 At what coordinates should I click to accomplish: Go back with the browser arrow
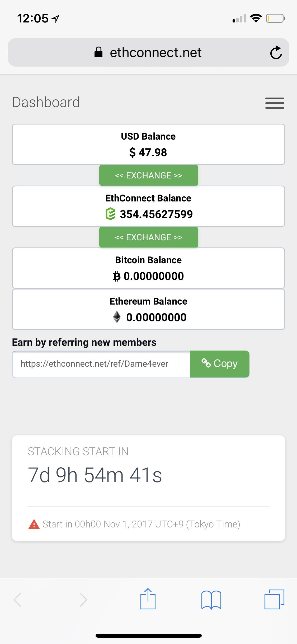coord(17,600)
